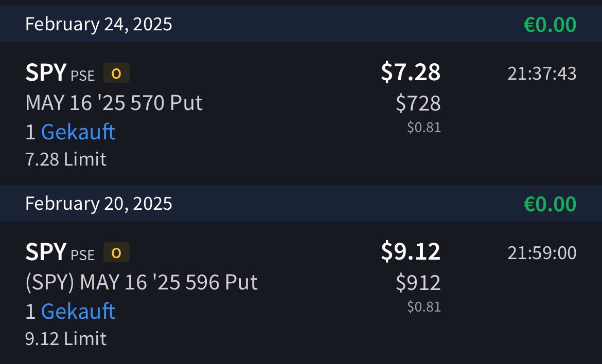602x364 pixels.
Task: Click the yellow O options badge on the 596 Put trade
Action: coord(116,253)
